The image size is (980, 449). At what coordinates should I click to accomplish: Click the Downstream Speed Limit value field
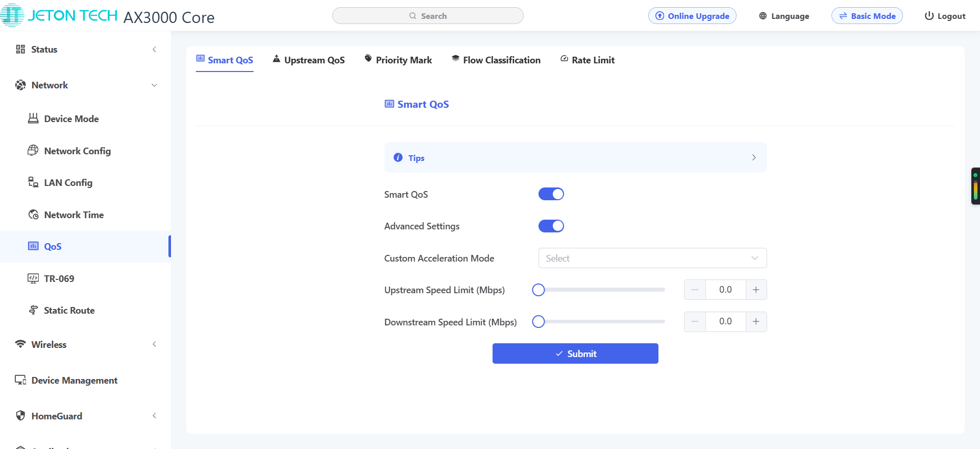[725, 321]
